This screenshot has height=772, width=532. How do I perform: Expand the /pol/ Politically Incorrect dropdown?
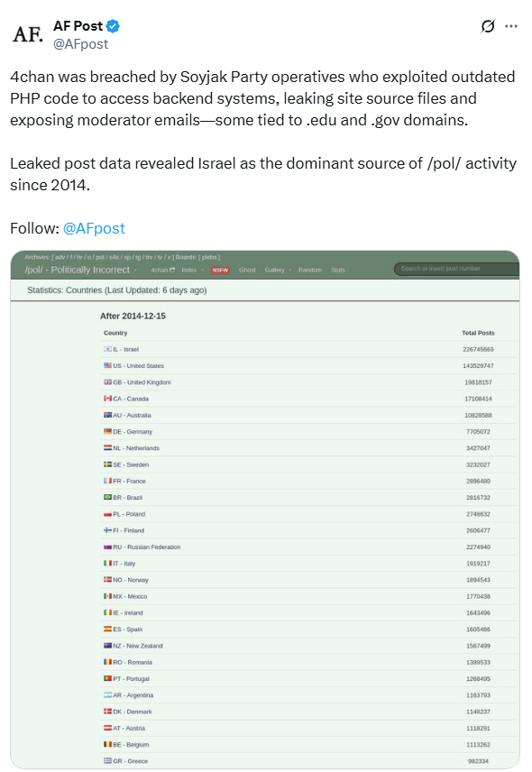pyautogui.click(x=82, y=270)
